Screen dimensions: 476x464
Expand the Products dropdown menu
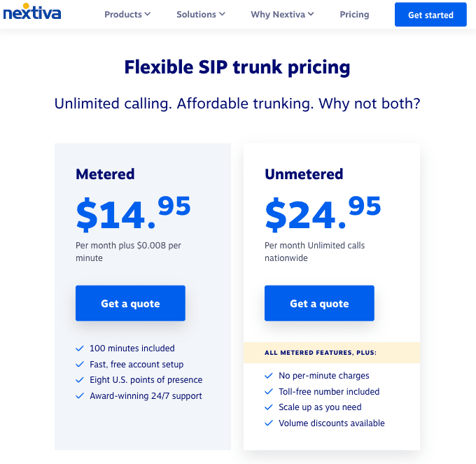(127, 15)
